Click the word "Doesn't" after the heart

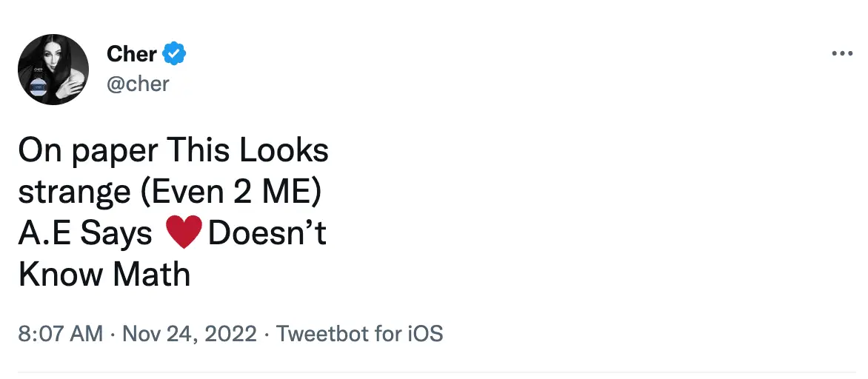267,234
